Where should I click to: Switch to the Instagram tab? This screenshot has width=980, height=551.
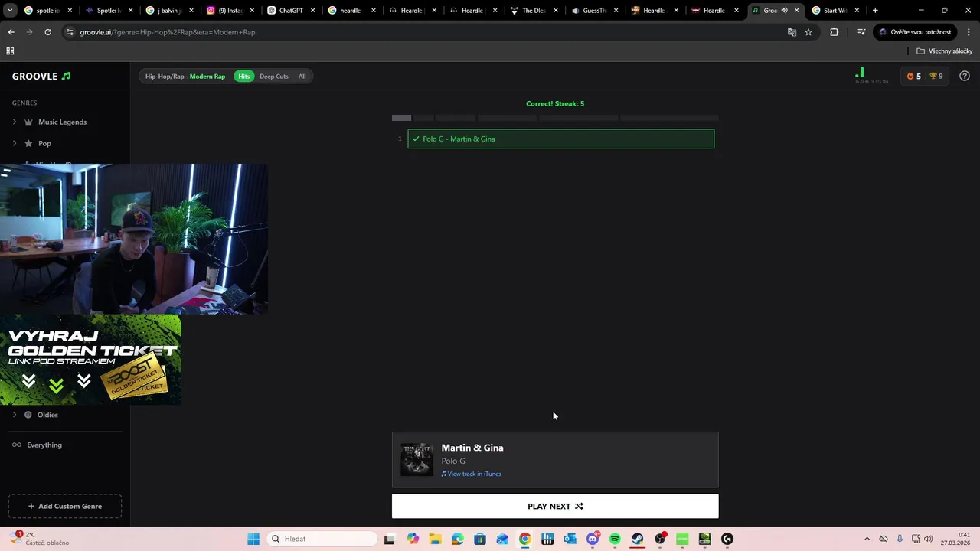coord(230,11)
